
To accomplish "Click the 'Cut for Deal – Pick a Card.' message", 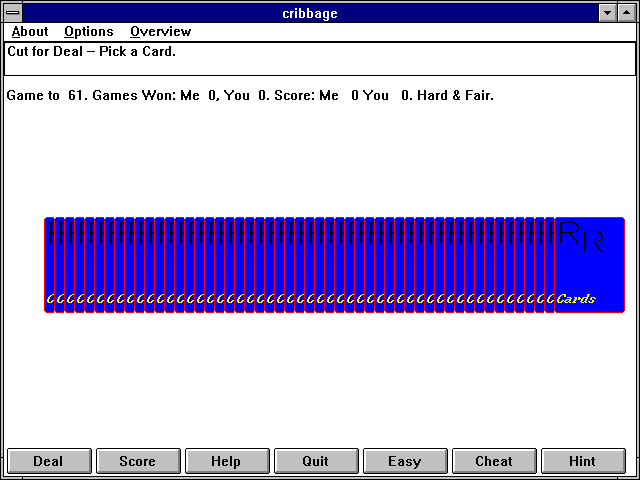I will point(91,51).
